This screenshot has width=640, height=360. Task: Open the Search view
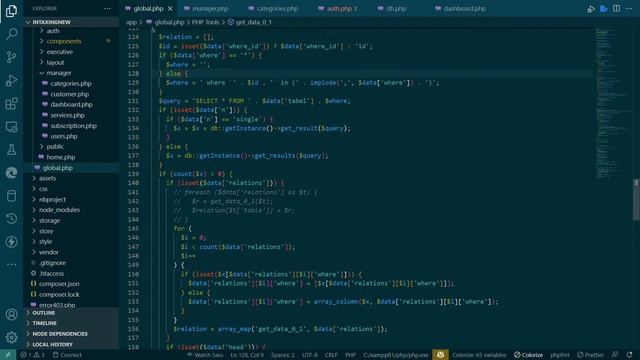(x=11, y=33)
